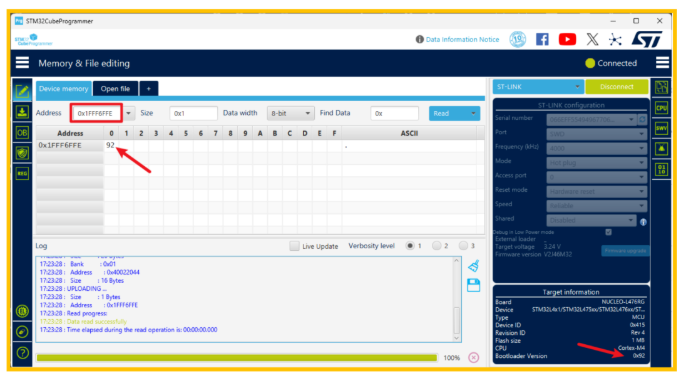Clear the log with the broom icon

[474, 266]
